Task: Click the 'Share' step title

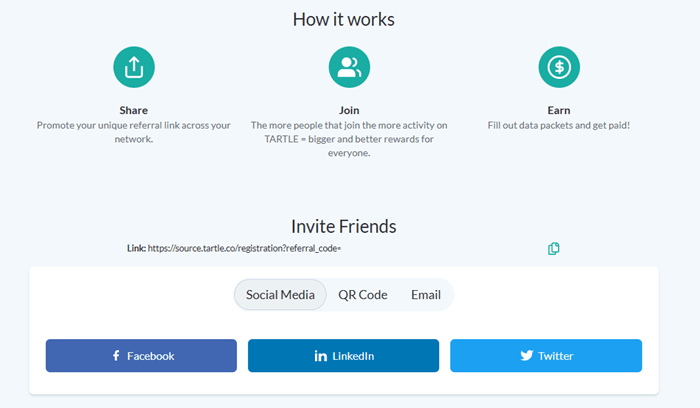Action: 133,110
